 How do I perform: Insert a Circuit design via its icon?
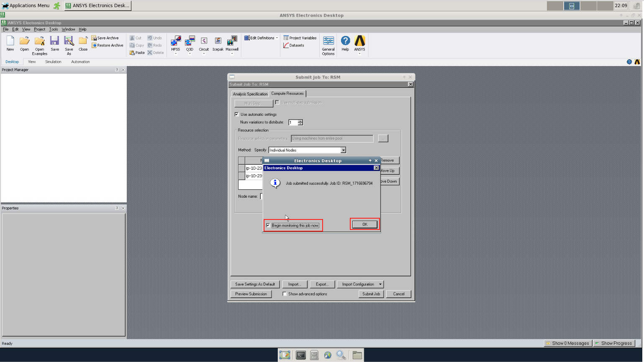pyautogui.click(x=204, y=41)
